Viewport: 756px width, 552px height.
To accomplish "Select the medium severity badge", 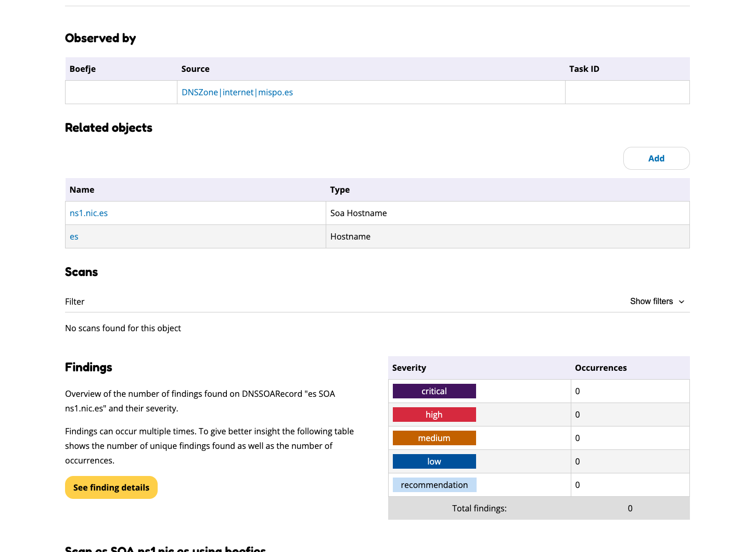I will click(x=434, y=438).
